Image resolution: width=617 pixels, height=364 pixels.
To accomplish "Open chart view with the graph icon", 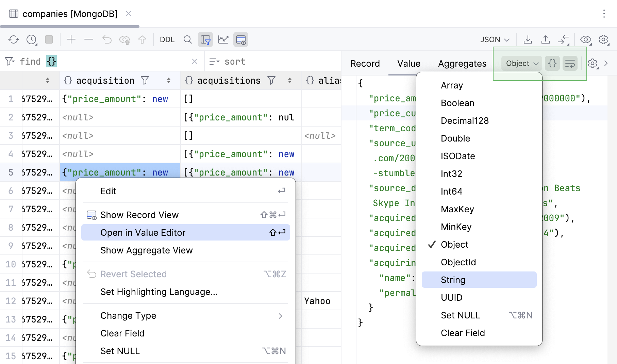I will tap(223, 39).
